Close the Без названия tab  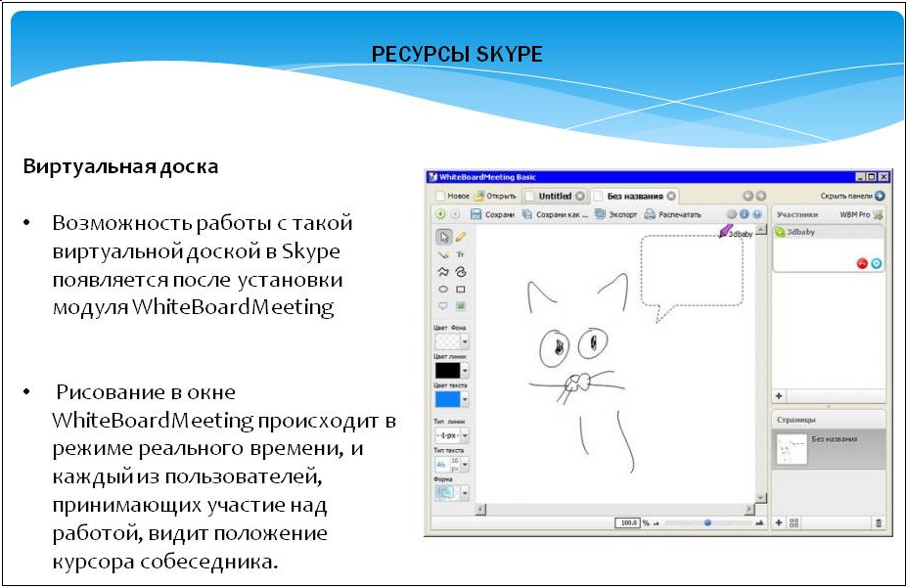point(671,196)
